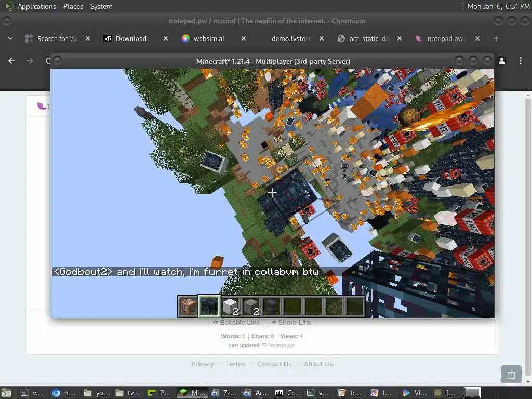Open a new Chromium tab with plus button
The height and width of the screenshot is (399, 532).
click(496, 38)
